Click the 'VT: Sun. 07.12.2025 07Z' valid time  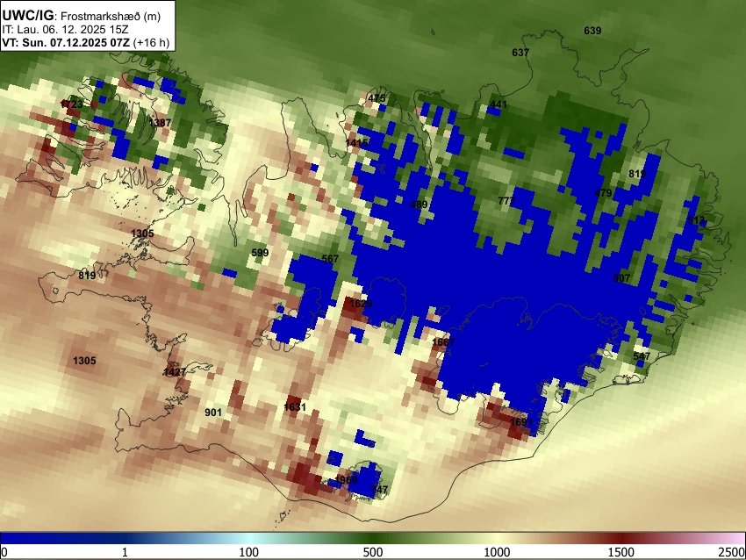[x=66, y=42]
